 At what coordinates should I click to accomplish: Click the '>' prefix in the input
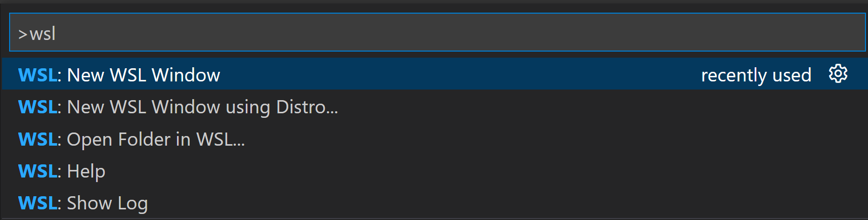[x=23, y=34]
